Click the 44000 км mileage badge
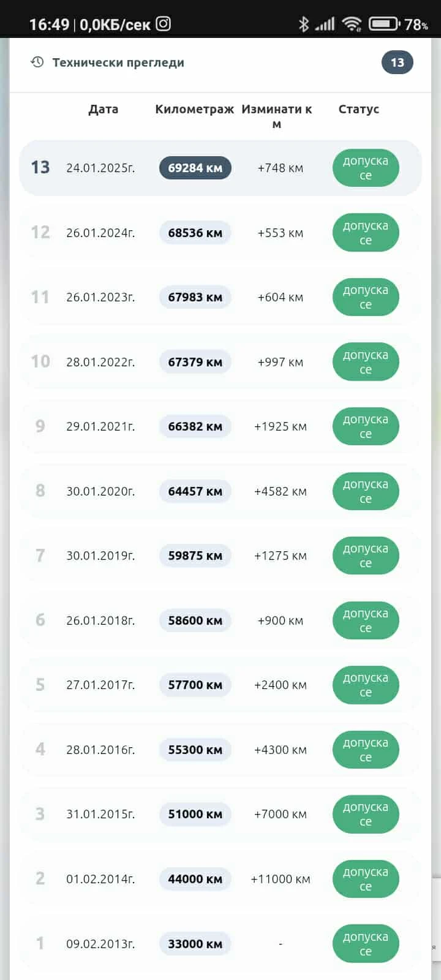This screenshot has width=441, height=980. point(195,879)
